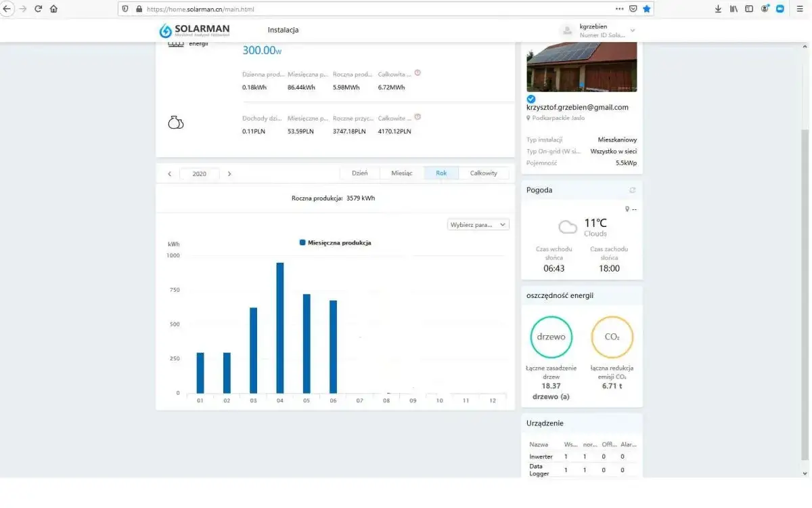Bookmark this page with the star icon
This screenshot has width=812, height=508.
(646, 9)
